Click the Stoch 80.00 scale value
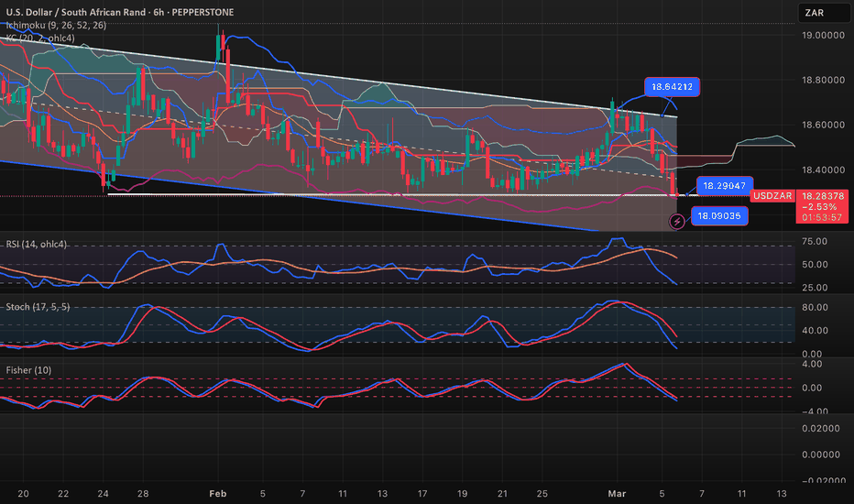This screenshot has height=504, width=854. click(x=815, y=307)
